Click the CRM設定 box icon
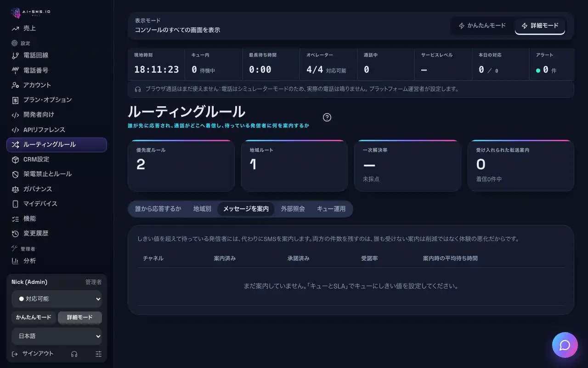The width and height of the screenshot is (588, 368). point(16,160)
